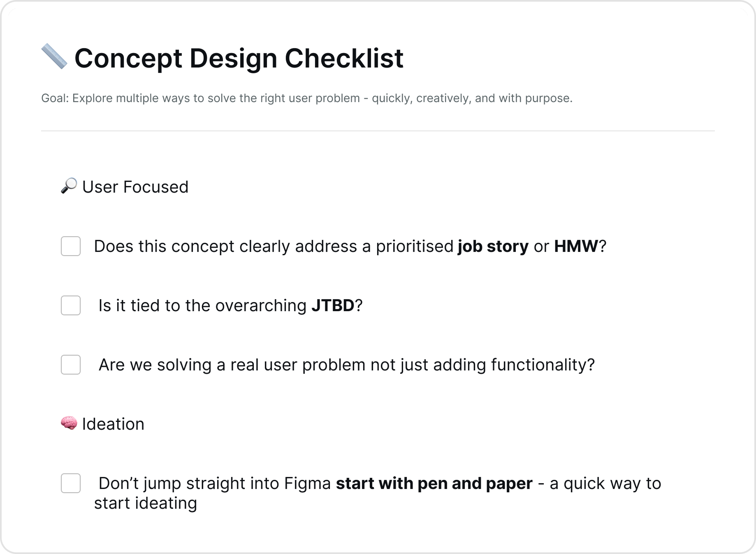
Task: Select the Ideation section heading
Action: pos(113,424)
